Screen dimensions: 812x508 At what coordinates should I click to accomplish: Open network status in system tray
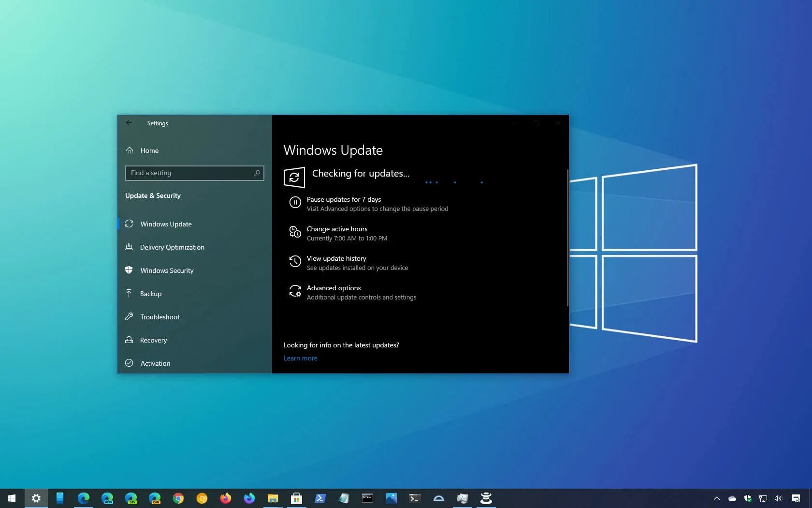[x=763, y=498]
